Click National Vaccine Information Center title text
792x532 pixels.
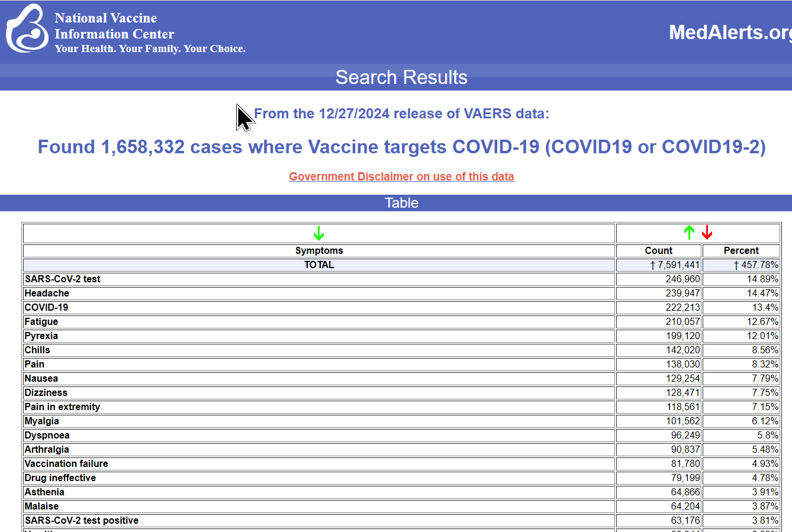[x=114, y=26]
